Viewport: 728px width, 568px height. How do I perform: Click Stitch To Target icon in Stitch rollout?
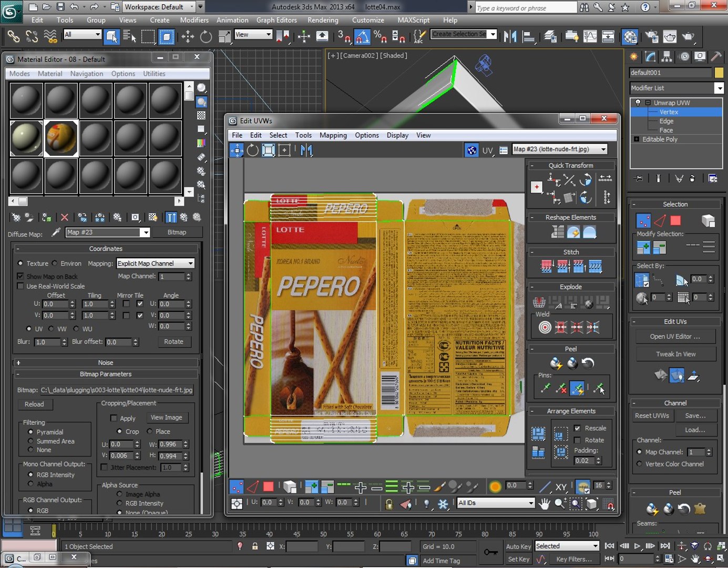point(547,267)
